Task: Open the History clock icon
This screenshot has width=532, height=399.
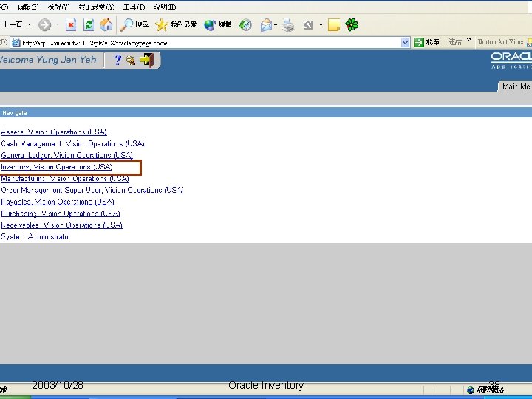Action: pyautogui.click(x=245, y=25)
